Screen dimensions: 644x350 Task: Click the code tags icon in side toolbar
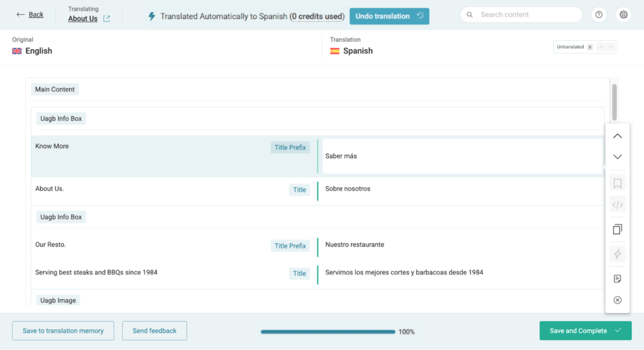pos(617,204)
